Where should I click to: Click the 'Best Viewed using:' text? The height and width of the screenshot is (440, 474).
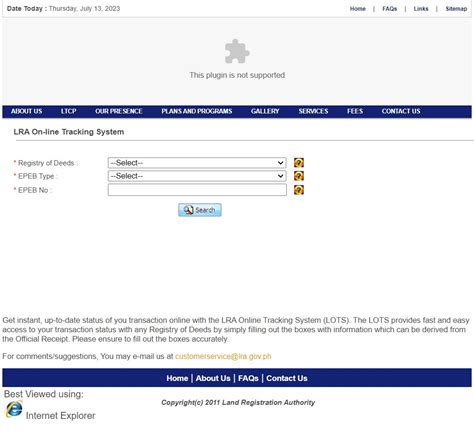pyautogui.click(x=44, y=394)
